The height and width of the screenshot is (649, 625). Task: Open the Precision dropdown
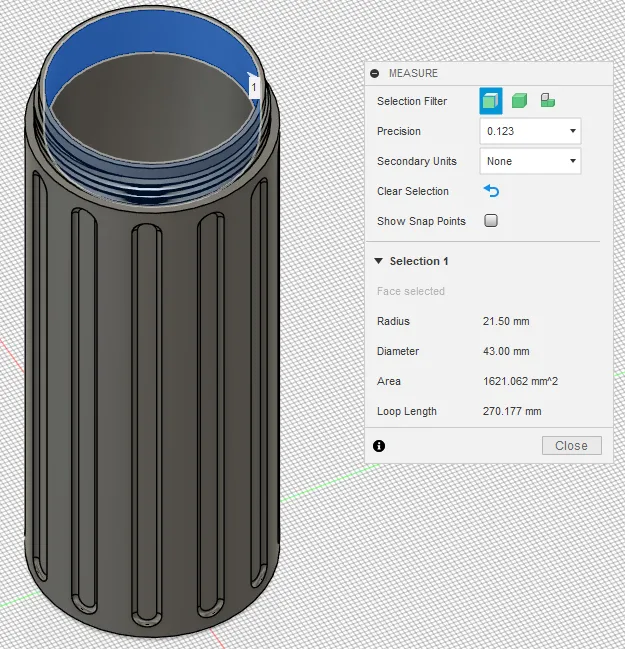pyautogui.click(x=530, y=131)
